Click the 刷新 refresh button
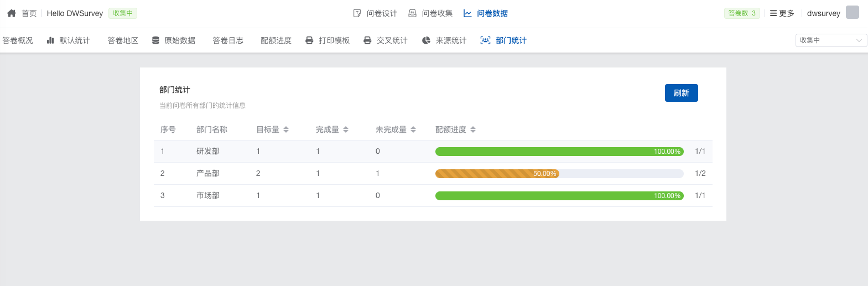Viewport: 868px width, 286px height. pyautogui.click(x=681, y=93)
